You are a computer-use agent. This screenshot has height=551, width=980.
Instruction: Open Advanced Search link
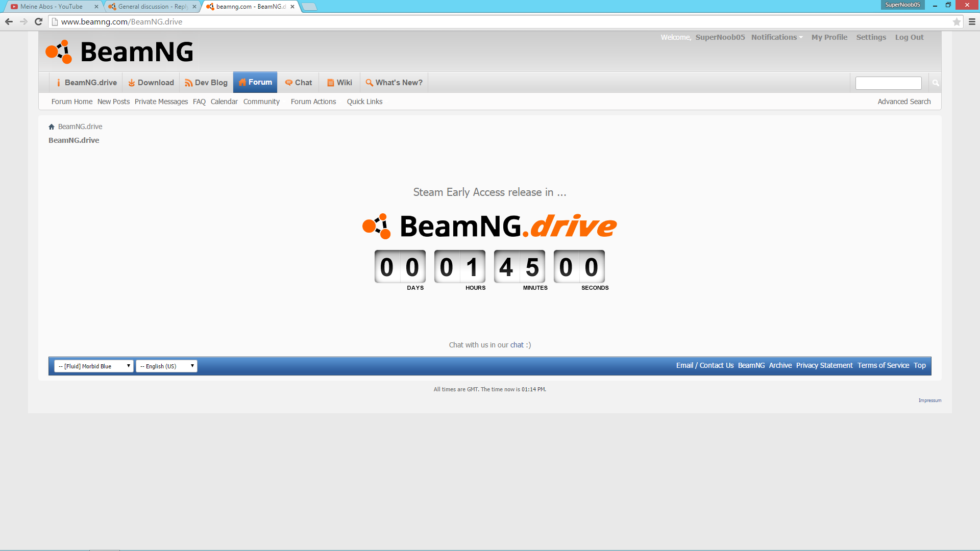point(904,102)
